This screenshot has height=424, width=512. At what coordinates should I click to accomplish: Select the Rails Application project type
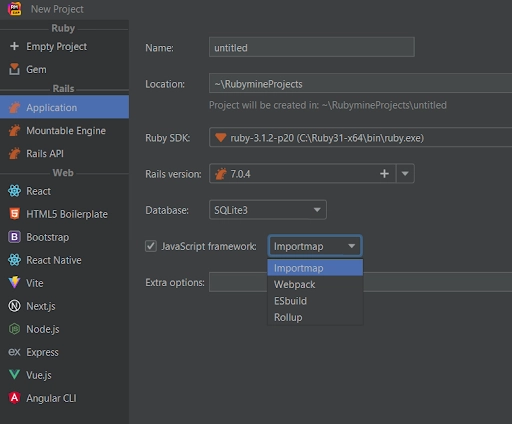64,107
